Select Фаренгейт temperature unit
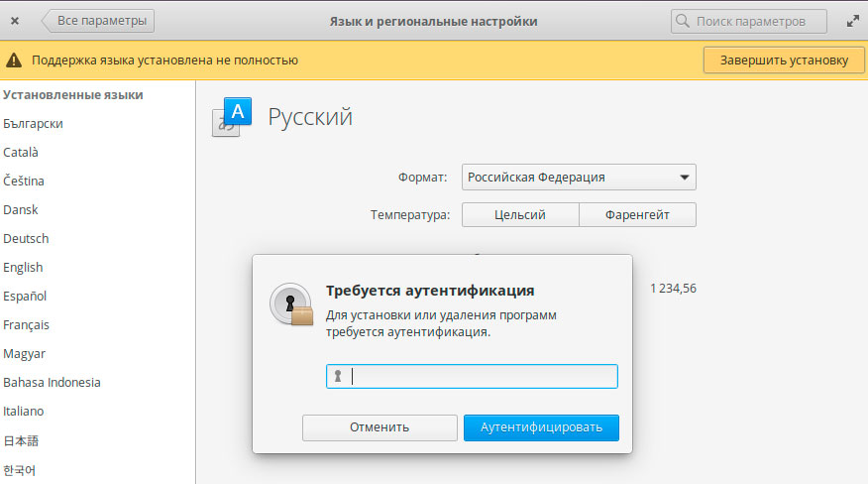The height and width of the screenshot is (484, 868). 637,214
